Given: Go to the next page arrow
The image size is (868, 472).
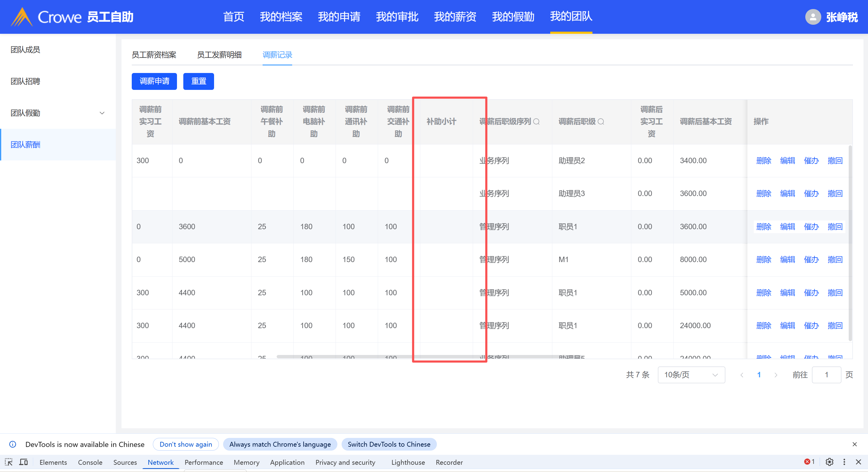Looking at the screenshot, I should pos(776,375).
